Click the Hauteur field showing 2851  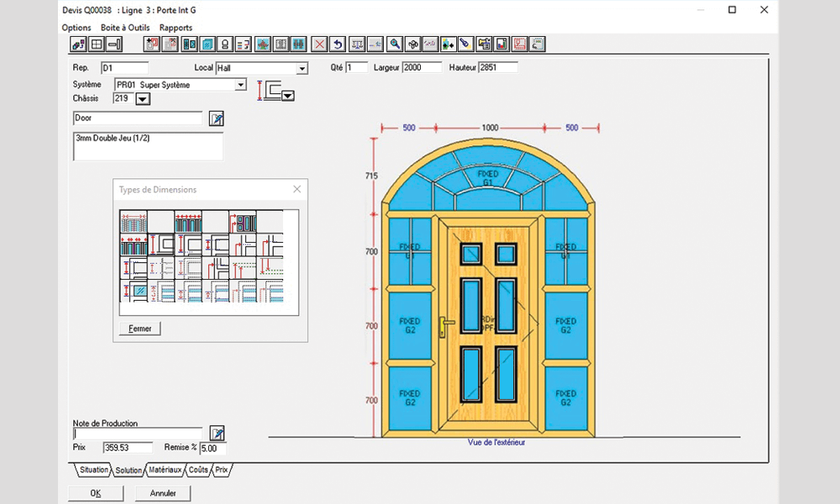click(x=498, y=67)
